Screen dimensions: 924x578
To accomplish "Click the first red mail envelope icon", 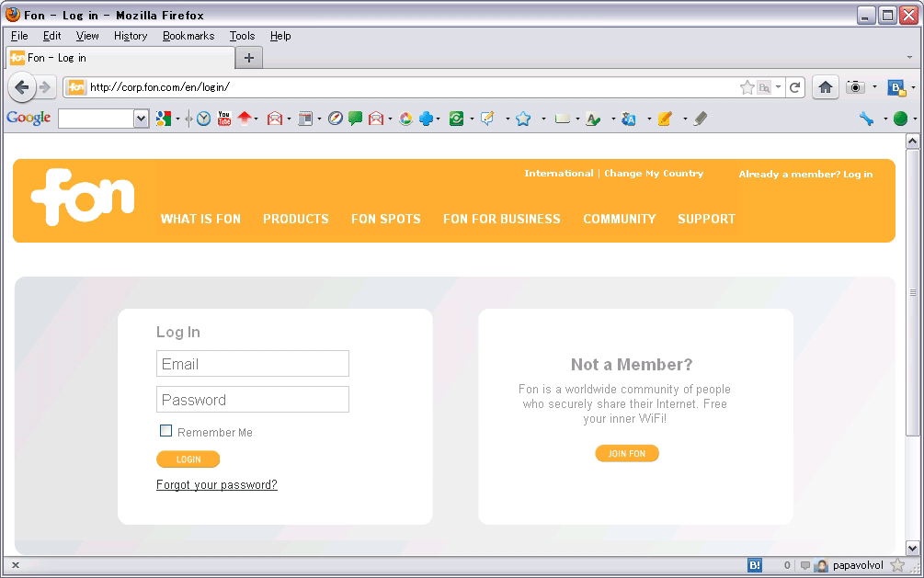I will 275,119.
